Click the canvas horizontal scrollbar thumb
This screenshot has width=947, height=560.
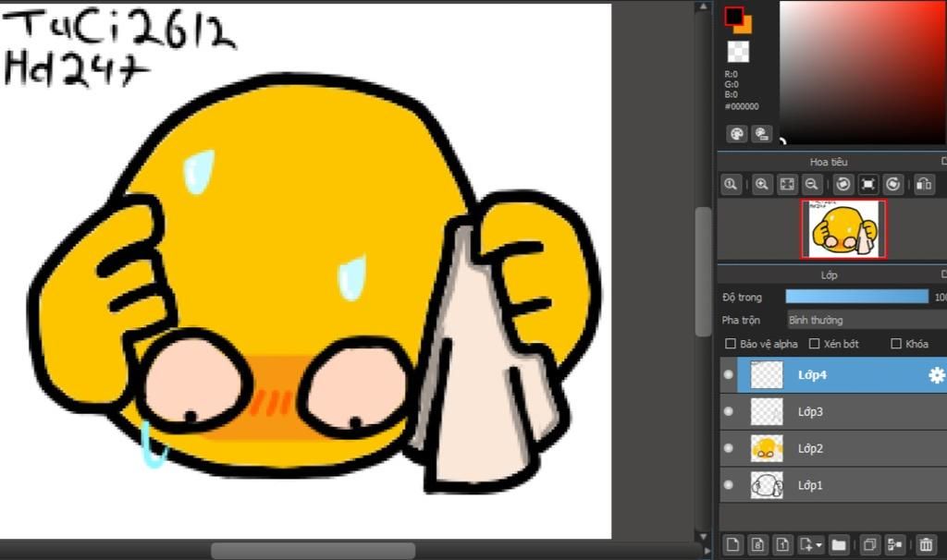[313, 551]
